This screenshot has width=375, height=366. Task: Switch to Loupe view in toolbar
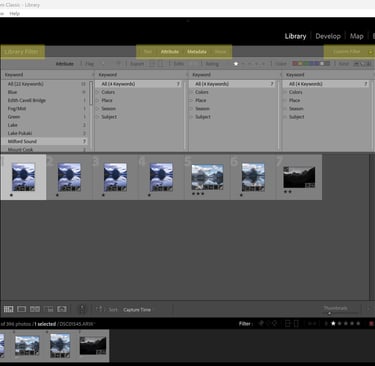[22, 309]
